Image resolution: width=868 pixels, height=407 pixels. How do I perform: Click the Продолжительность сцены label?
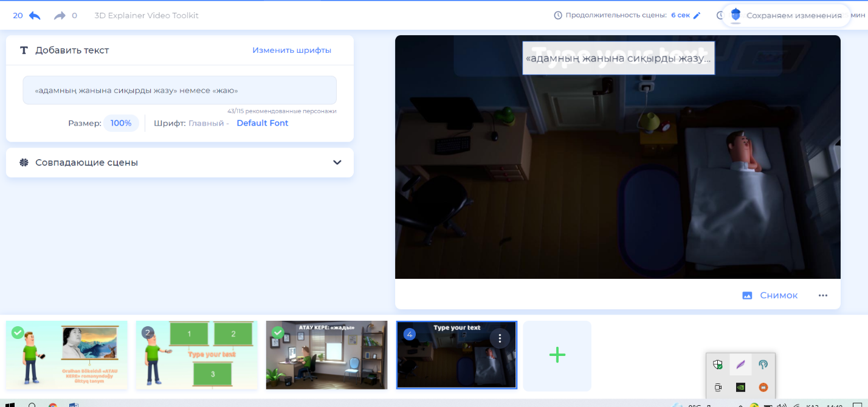click(616, 15)
